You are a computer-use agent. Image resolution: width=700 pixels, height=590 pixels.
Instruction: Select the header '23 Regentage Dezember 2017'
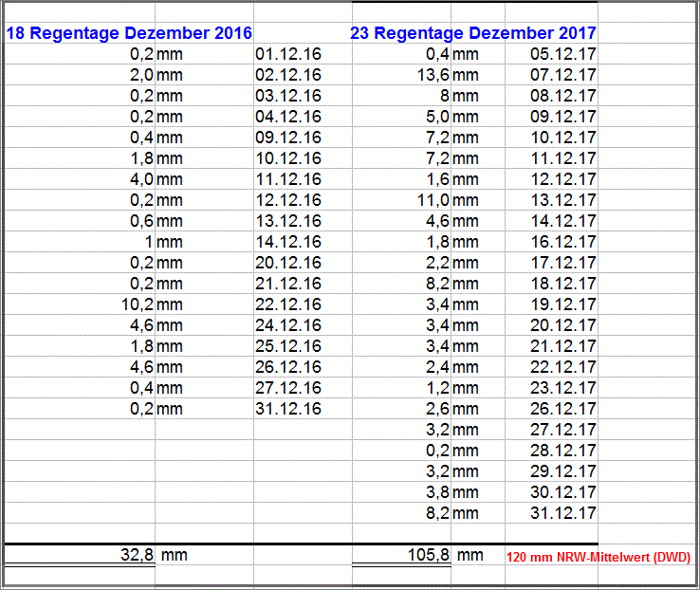[x=473, y=33]
